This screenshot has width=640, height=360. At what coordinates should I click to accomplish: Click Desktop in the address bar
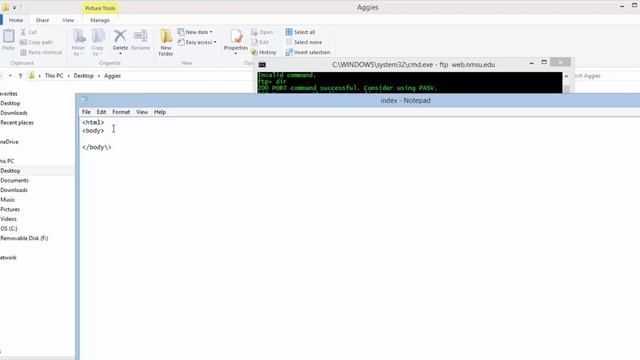tap(84, 76)
